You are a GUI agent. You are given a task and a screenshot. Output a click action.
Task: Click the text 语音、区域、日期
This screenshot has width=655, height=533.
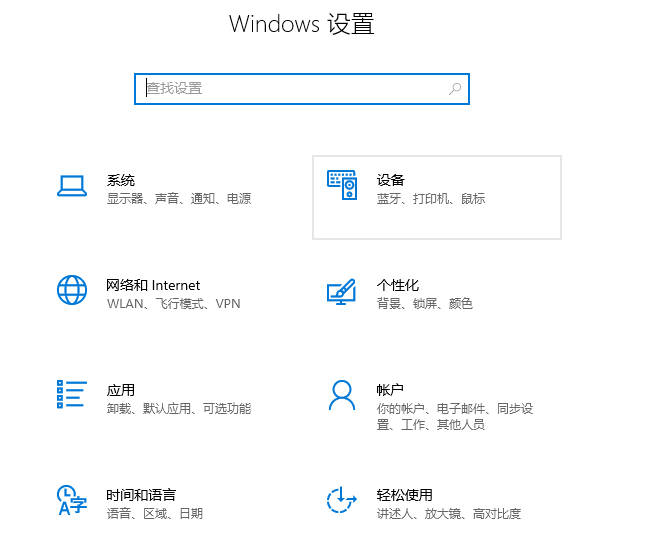click(155, 513)
